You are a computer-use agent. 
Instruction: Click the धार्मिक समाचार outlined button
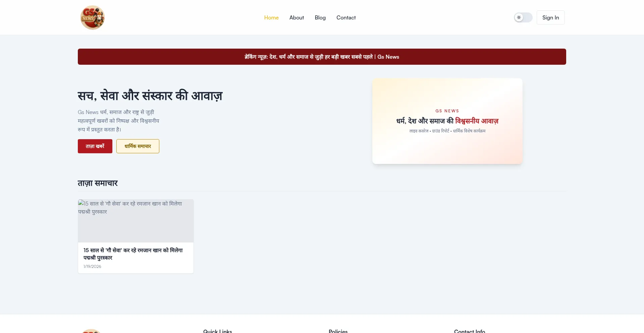click(x=138, y=146)
